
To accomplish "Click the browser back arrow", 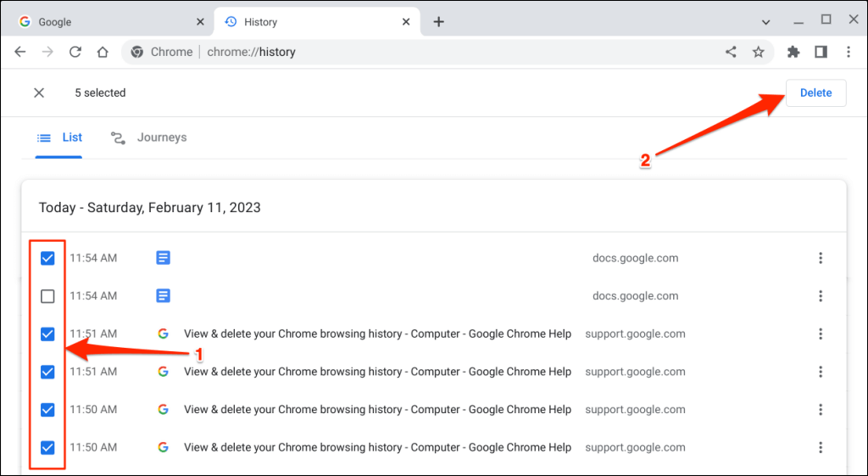I will (x=20, y=52).
